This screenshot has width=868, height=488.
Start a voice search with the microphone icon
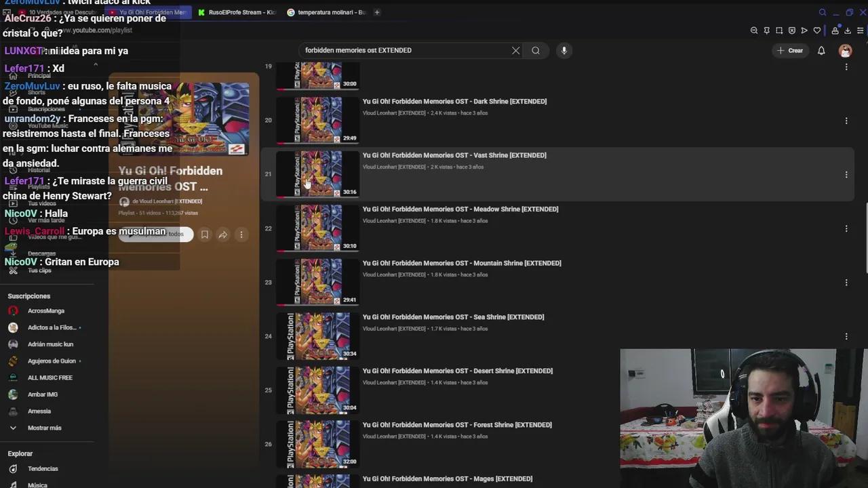point(564,50)
